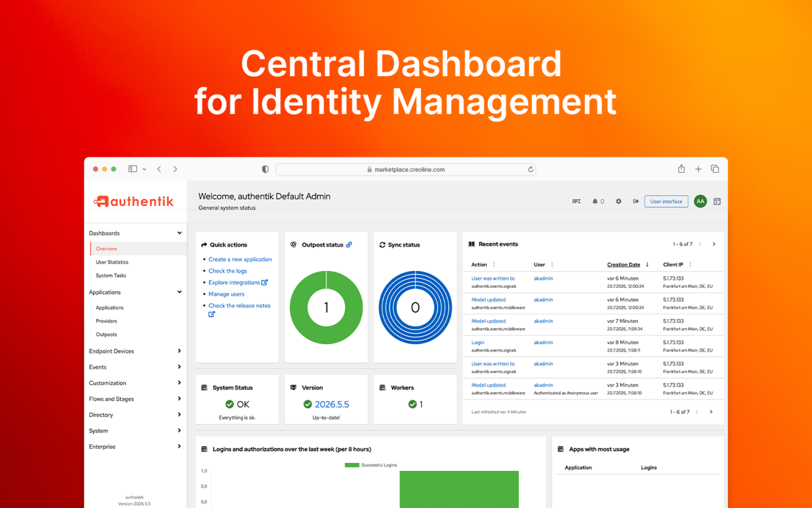
Task: Expand the Enterprise section
Action: [x=180, y=447]
